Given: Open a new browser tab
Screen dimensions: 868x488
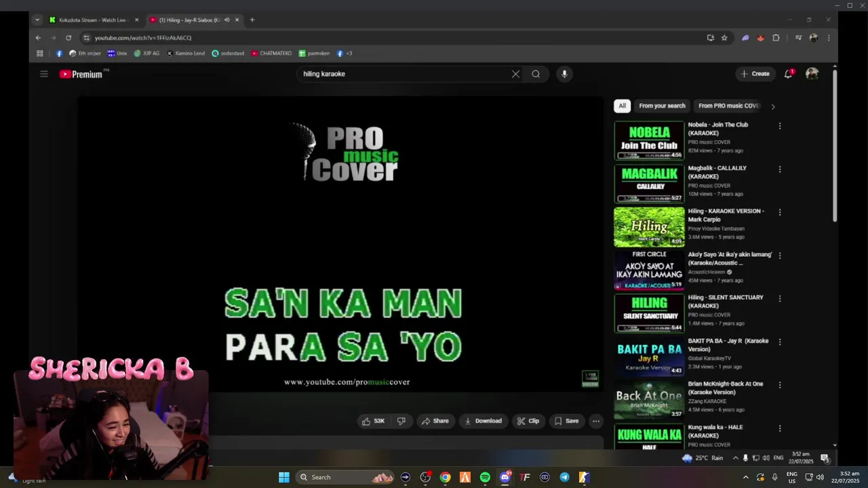Looking at the screenshot, I should coord(252,20).
